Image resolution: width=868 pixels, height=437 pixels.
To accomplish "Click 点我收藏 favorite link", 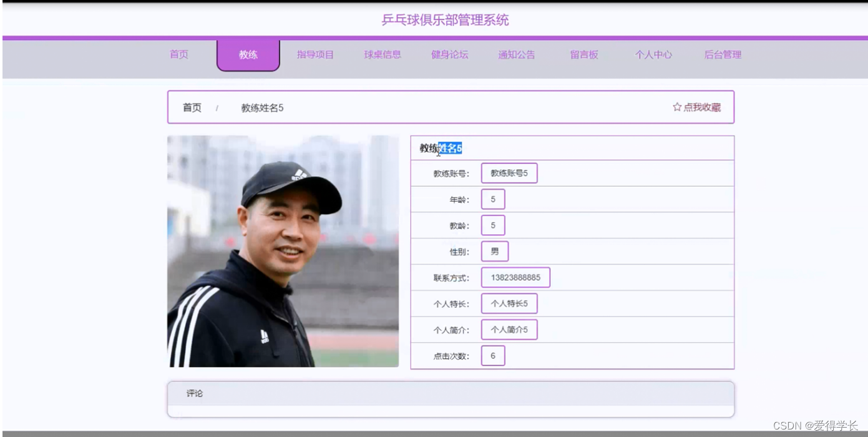I will pos(696,107).
